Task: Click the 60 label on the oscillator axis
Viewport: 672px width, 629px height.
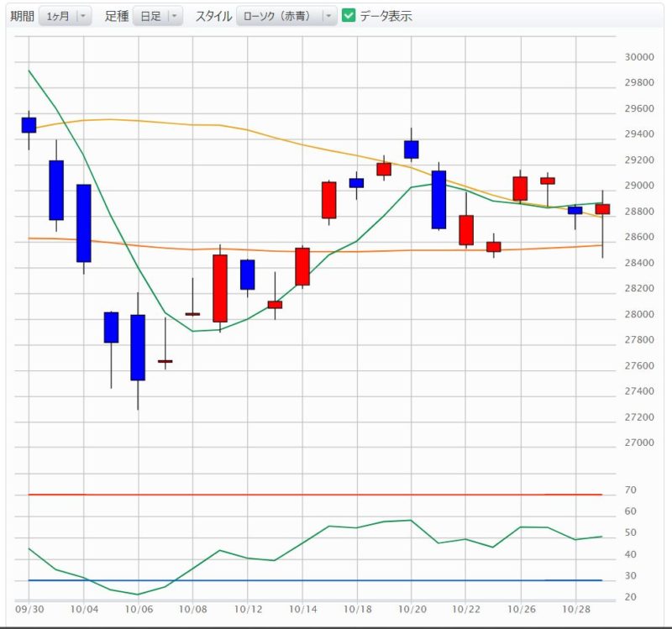Action: click(631, 511)
